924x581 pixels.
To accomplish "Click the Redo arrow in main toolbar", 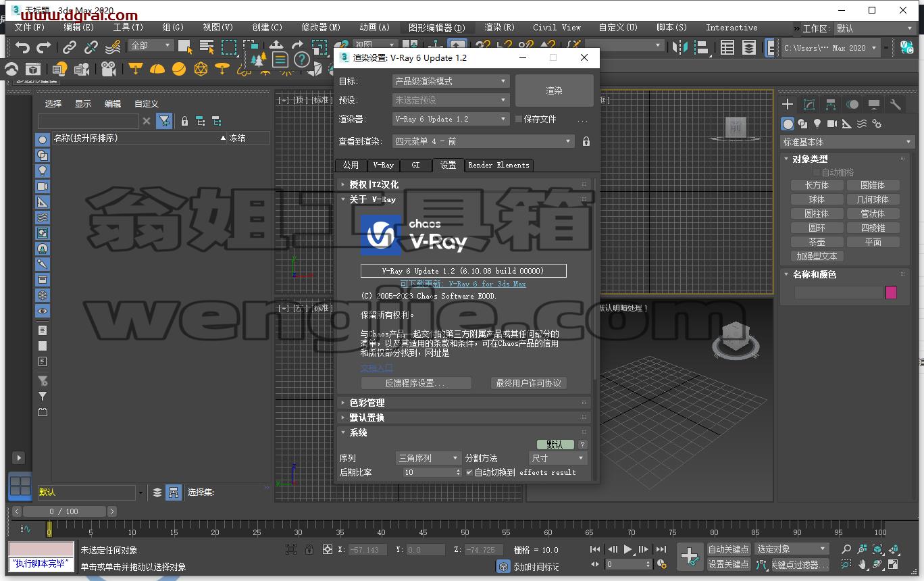I will click(44, 47).
